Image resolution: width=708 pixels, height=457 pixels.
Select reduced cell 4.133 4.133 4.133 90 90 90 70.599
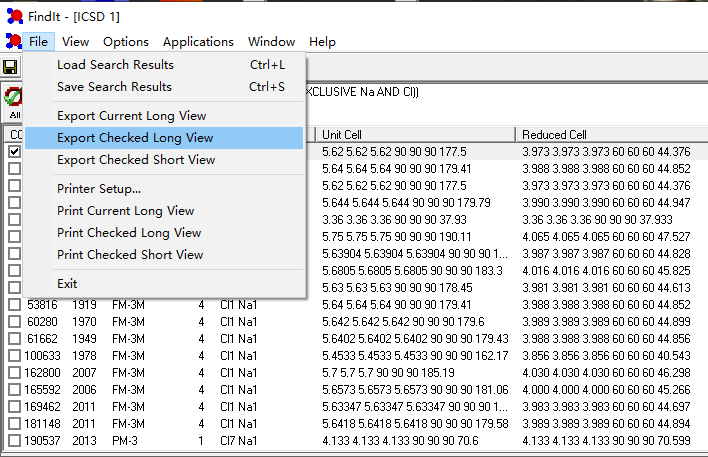tap(606, 441)
